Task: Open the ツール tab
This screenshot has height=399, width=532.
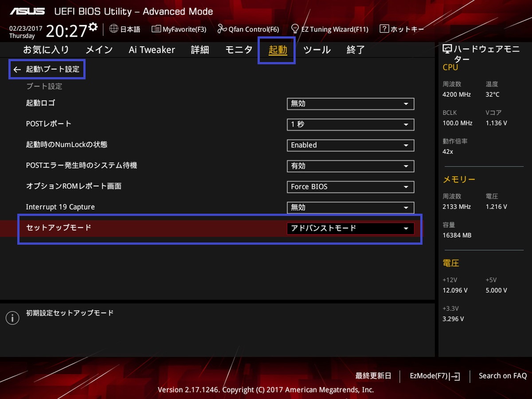Action: [x=317, y=50]
